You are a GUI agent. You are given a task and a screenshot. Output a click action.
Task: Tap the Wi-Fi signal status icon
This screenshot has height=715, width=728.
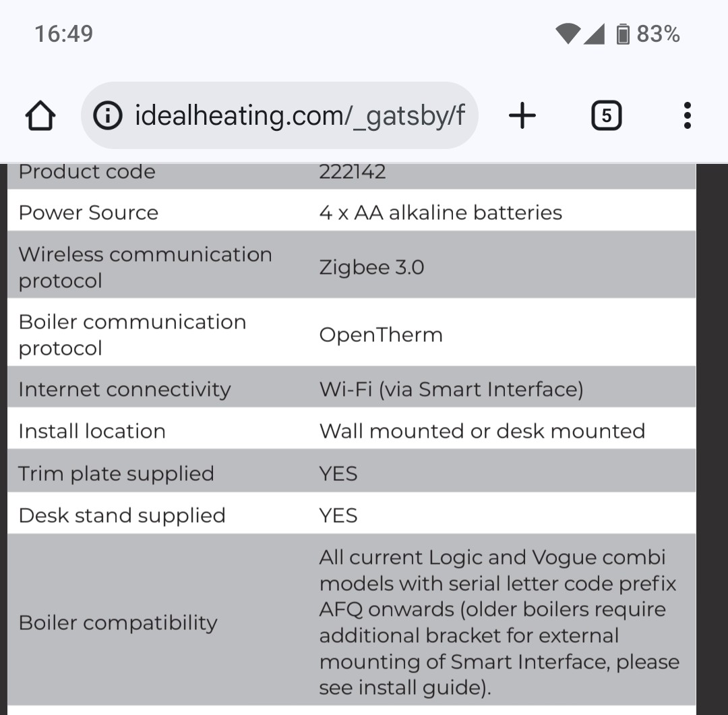pos(567,34)
